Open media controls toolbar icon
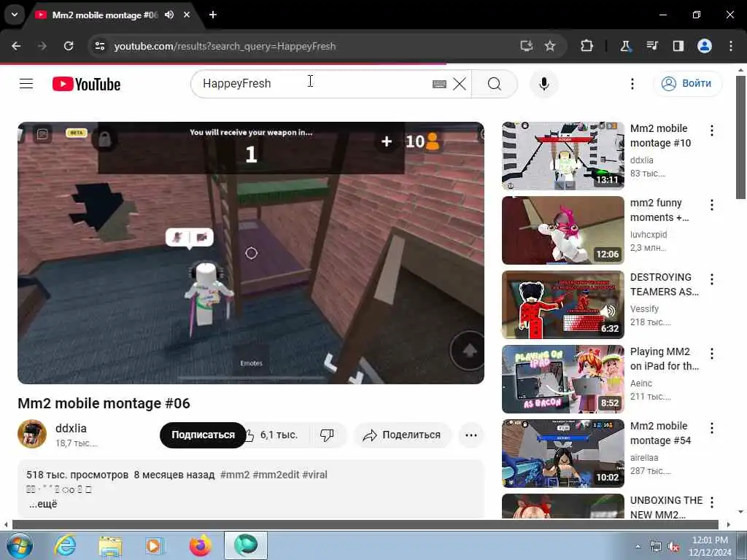747x560 pixels. [651, 46]
